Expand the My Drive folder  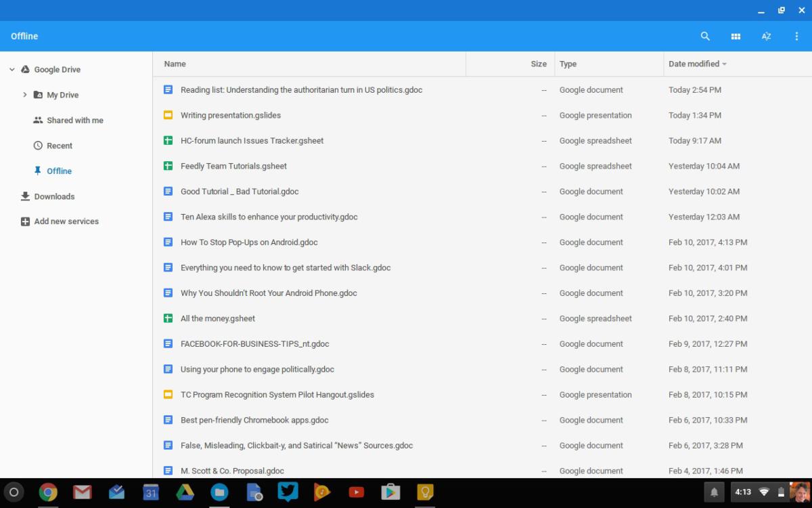pos(25,95)
